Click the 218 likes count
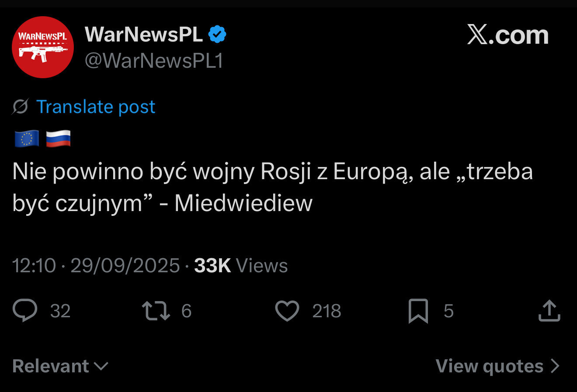The width and height of the screenshot is (577, 392). click(327, 311)
